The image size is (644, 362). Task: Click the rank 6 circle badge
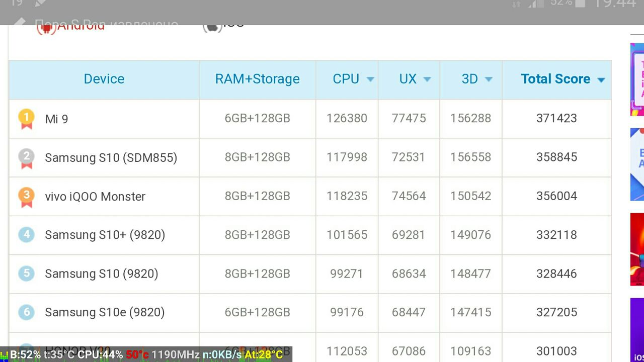(26, 312)
